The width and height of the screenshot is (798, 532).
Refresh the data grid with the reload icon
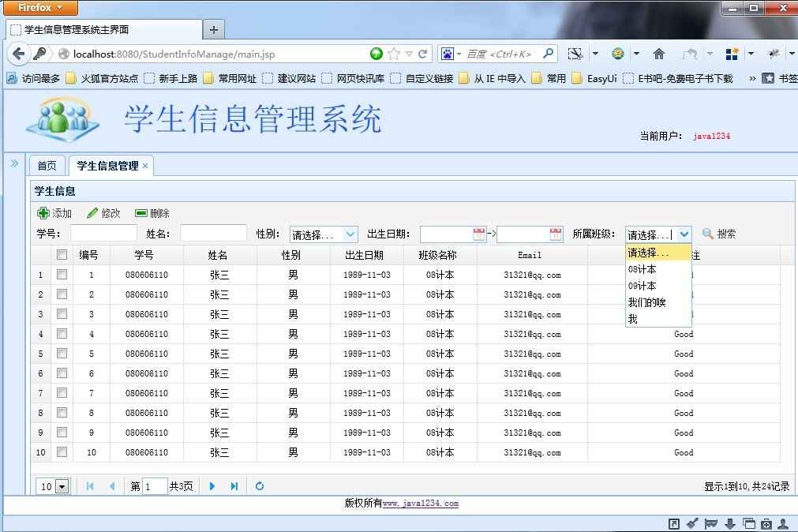pos(260,486)
